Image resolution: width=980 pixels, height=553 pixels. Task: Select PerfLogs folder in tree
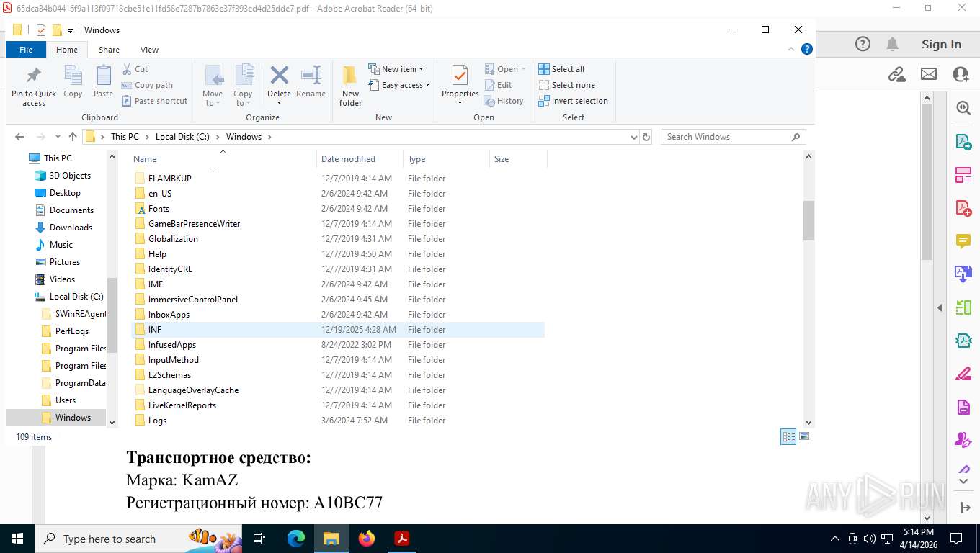coord(72,331)
